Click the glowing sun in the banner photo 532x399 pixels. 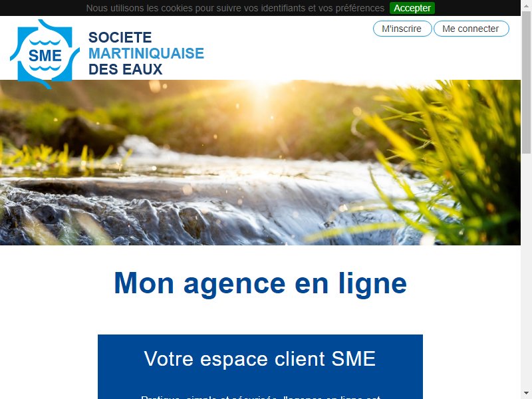[263, 93]
